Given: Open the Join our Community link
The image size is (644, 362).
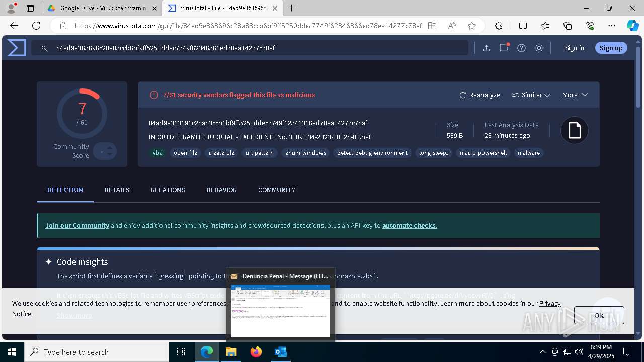Looking at the screenshot, I should point(77,225).
